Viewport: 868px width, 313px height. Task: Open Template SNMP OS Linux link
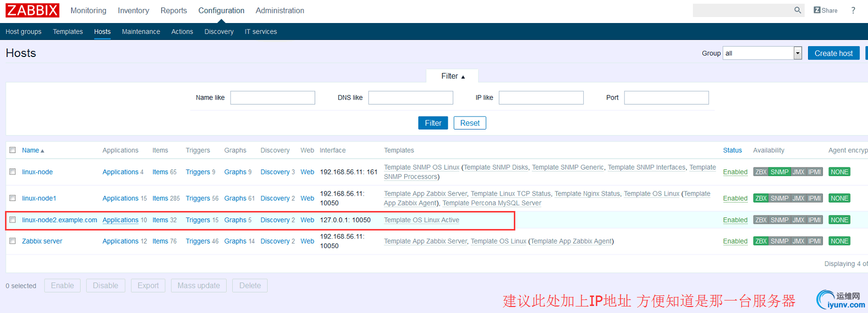point(422,167)
